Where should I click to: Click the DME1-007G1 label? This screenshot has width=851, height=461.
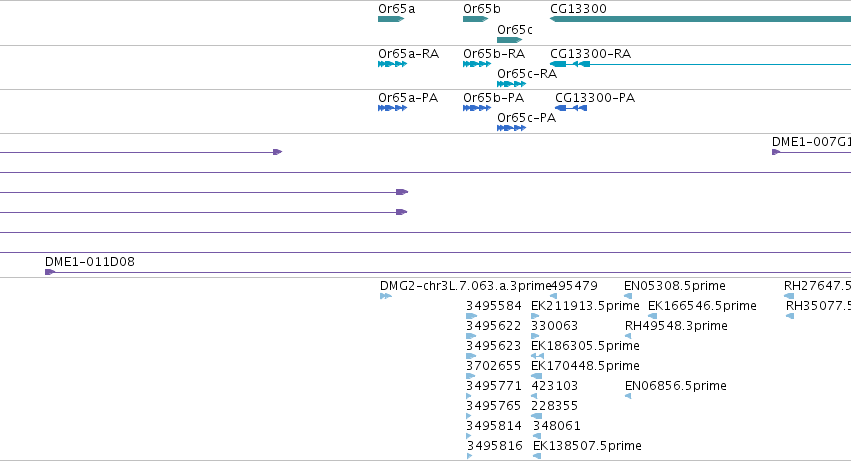811,142
